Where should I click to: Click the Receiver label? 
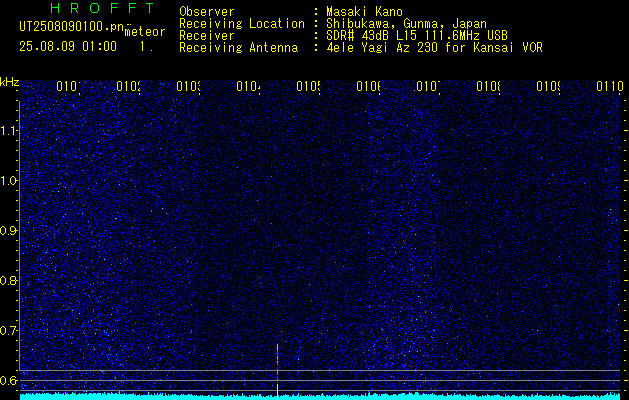[x=207, y=36]
